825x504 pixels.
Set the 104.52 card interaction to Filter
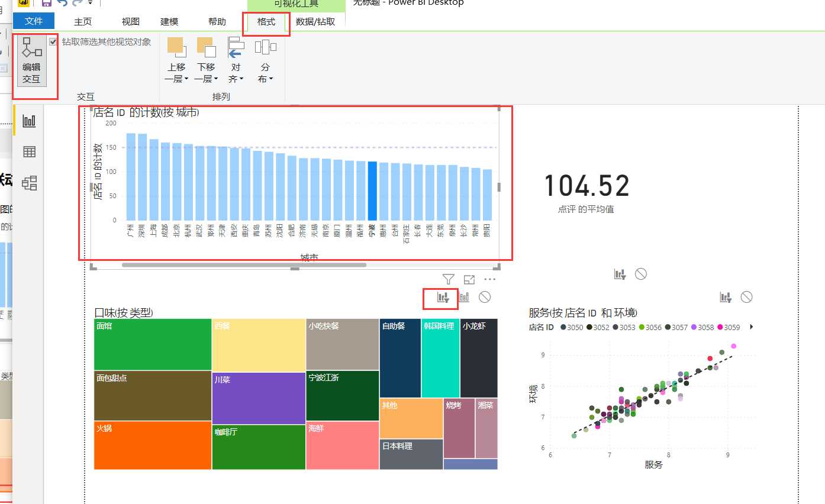click(x=620, y=274)
